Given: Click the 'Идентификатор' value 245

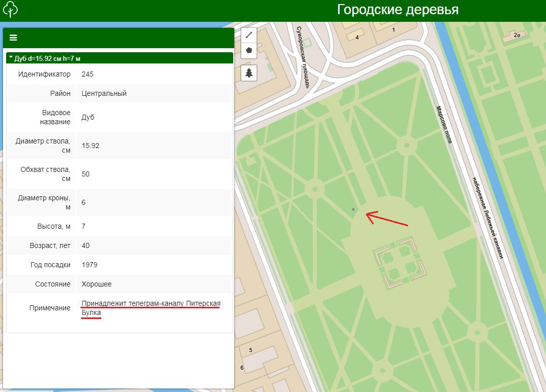Looking at the screenshot, I should (x=87, y=74).
